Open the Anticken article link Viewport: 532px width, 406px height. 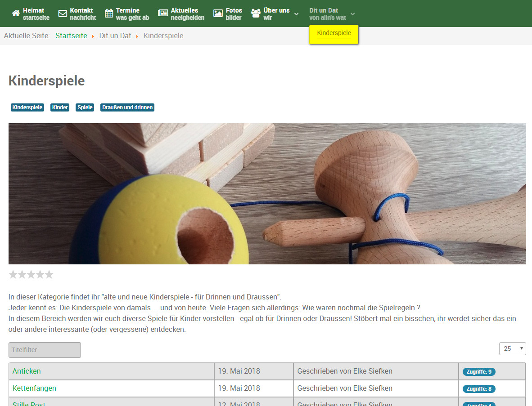pos(27,371)
